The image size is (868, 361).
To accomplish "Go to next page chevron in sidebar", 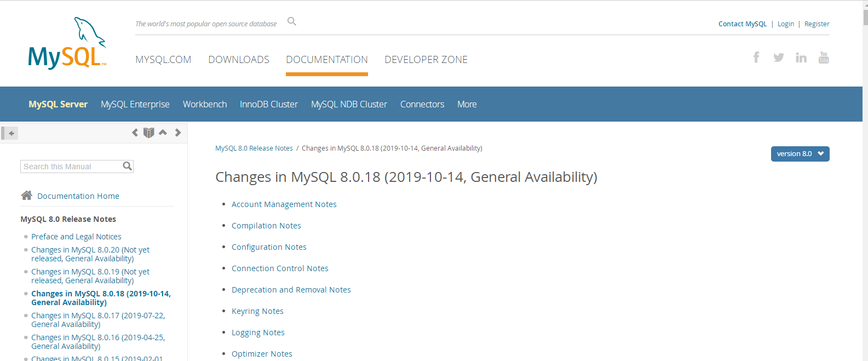I will 178,133.
